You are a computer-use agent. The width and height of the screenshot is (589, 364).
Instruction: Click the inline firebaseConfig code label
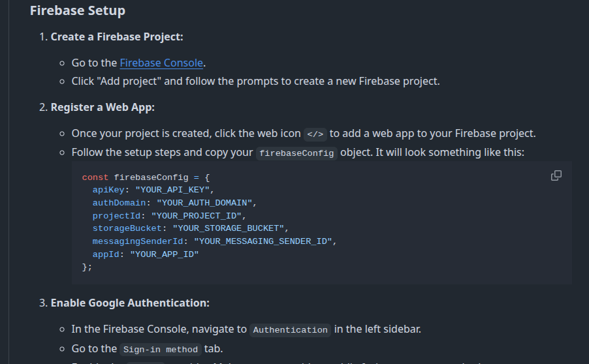pos(296,153)
